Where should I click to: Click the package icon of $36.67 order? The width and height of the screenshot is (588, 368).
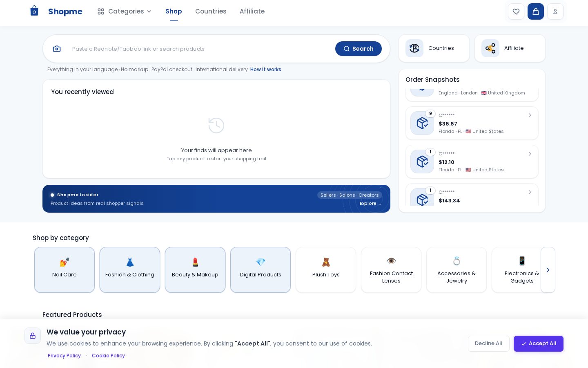[422, 123]
